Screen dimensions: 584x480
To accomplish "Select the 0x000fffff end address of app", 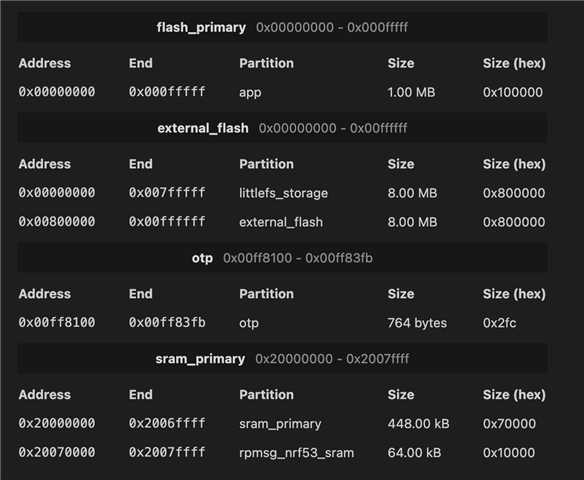I will tap(167, 92).
